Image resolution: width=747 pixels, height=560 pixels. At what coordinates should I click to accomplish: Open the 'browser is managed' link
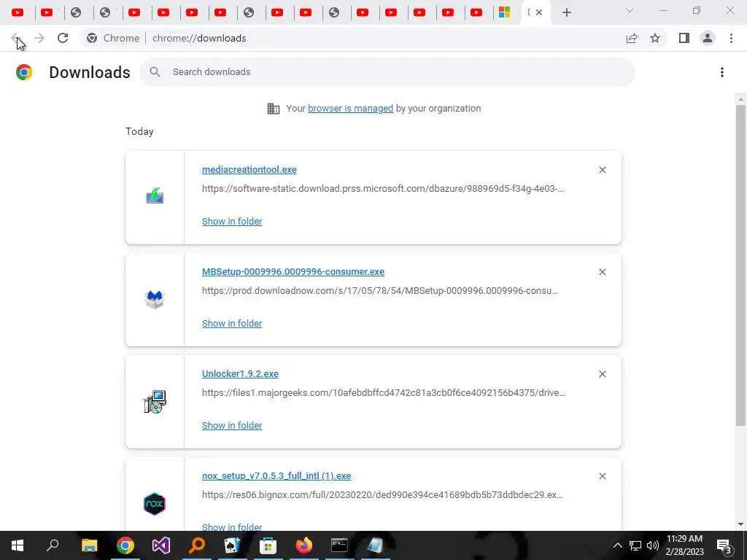[x=351, y=108]
